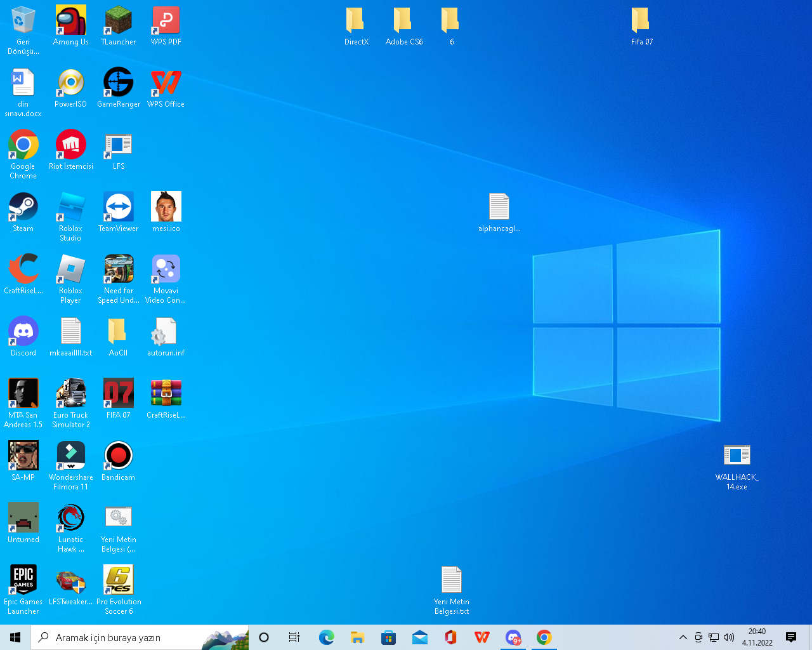The width and height of the screenshot is (812, 650).
Task: Select the Among Us desktop shortcut
Action: pos(71,20)
